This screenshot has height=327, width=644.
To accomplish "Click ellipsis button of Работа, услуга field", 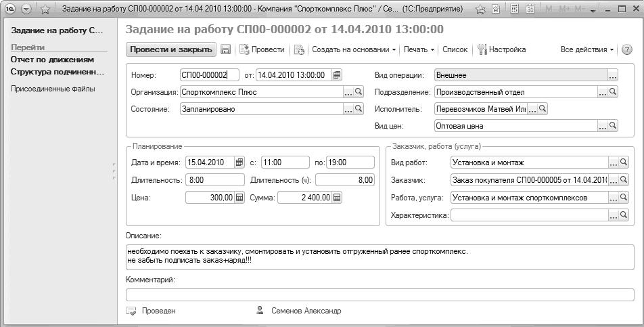I will (613, 198).
